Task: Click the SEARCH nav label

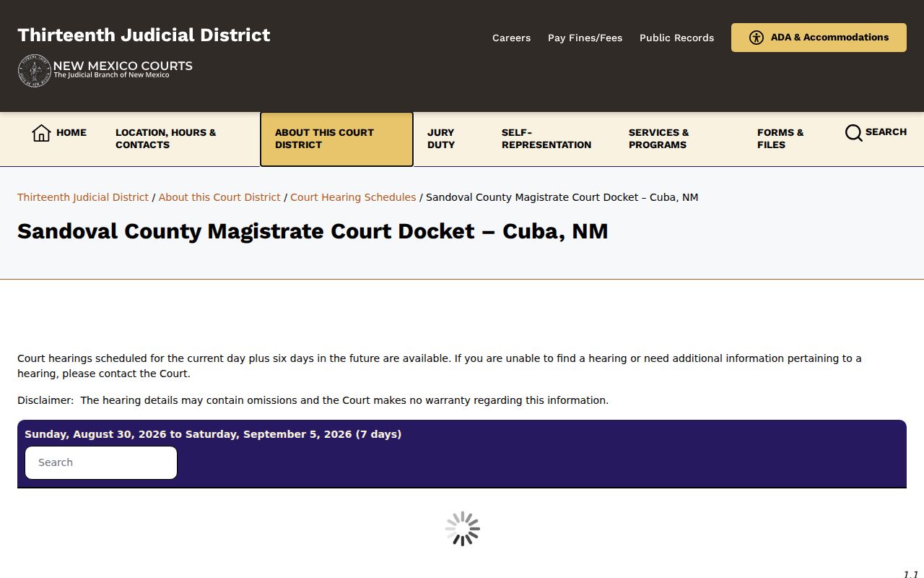Action: coord(886,131)
